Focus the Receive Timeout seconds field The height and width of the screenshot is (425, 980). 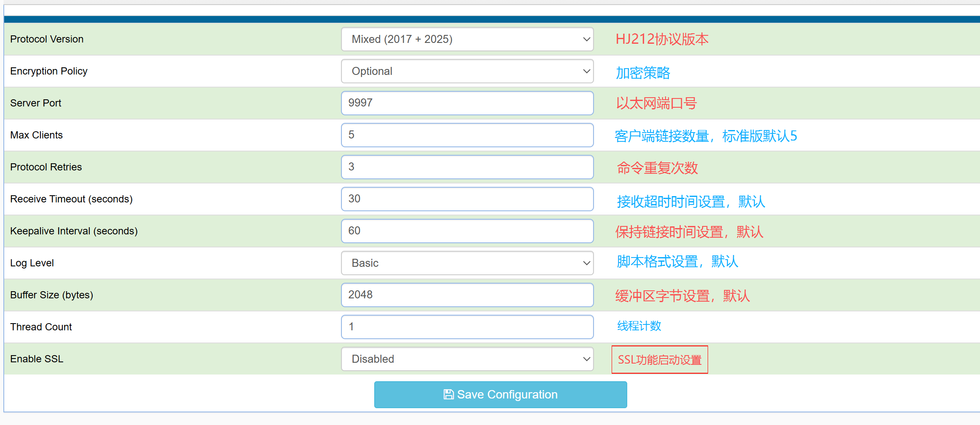point(467,199)
